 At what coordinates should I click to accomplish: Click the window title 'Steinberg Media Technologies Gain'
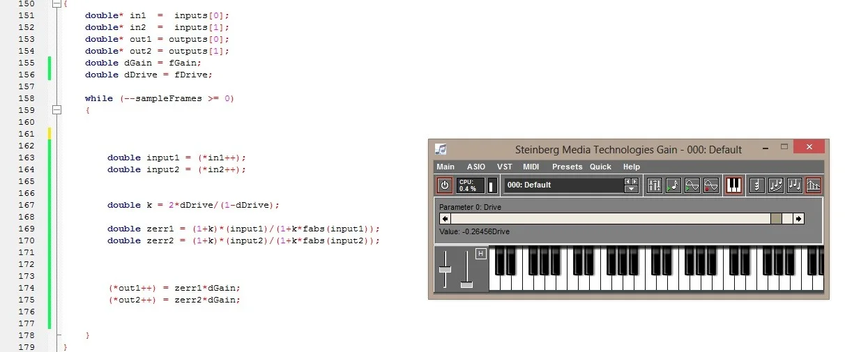[595, 149]
